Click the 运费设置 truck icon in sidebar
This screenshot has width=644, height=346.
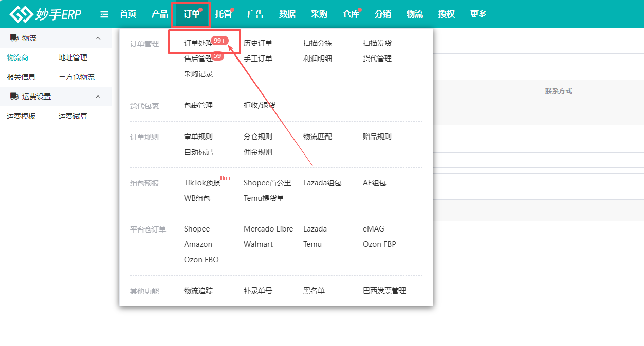pyautogui.click(x=14, y=97)
